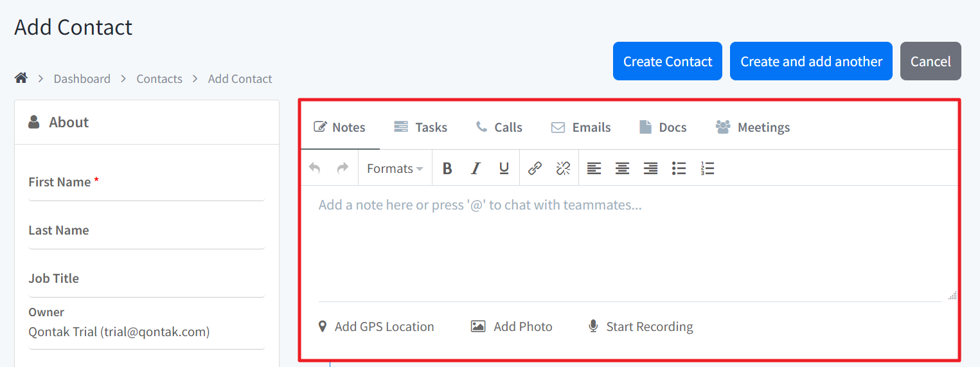The width and height of the screenshot is (980, 367).
Task: Cancel adding the contact
Action: pos(931,61)
